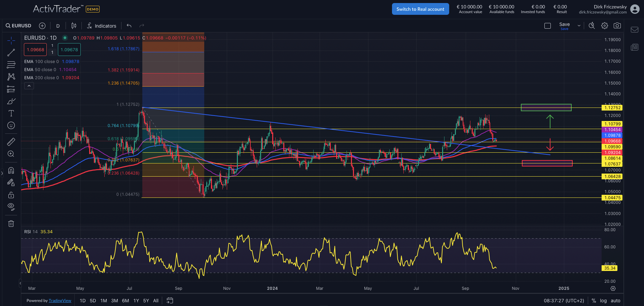Select the All range tab
Screen dimensions: 644x306
pyautogui.click(x=155, y=300)
